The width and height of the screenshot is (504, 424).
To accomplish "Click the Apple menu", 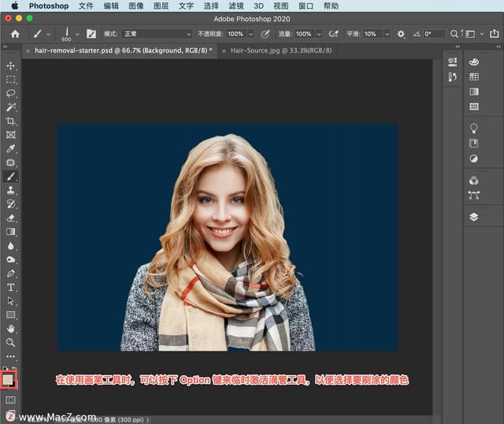I will 14,6.
